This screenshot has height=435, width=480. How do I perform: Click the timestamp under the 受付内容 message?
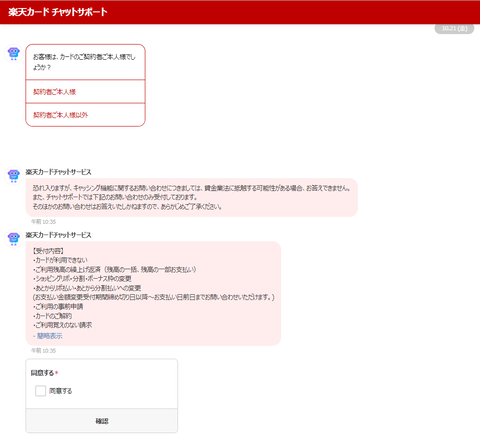pyautogui.click(x=43, y=351)
